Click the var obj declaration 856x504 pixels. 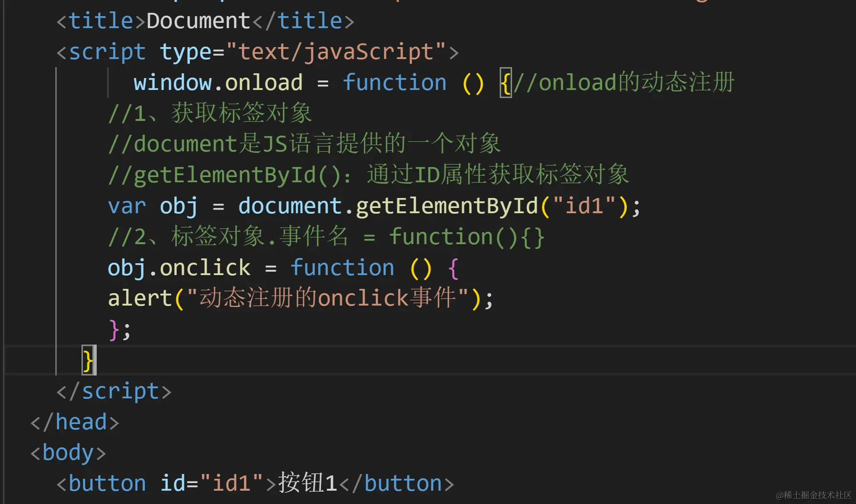[x=152, y=207]
